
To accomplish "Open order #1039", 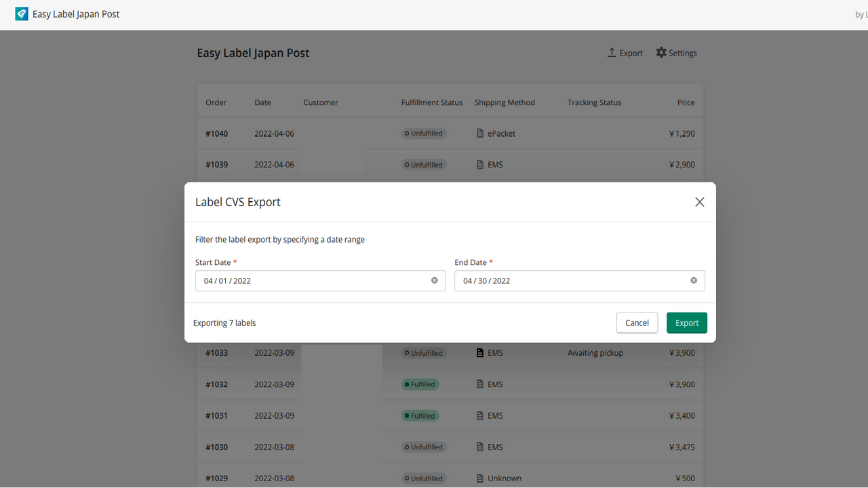I will (x=216, y=165).
